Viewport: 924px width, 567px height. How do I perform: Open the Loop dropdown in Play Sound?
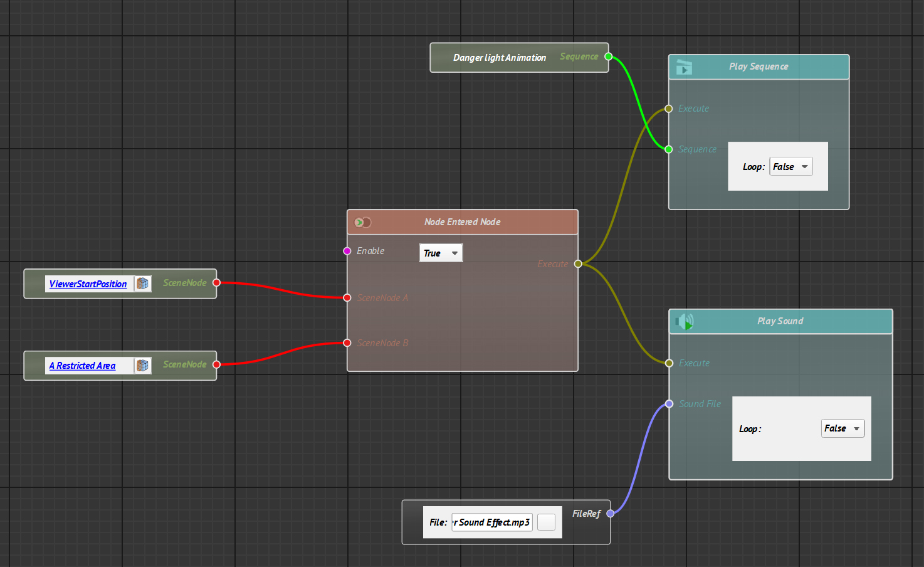click(843, 428)
